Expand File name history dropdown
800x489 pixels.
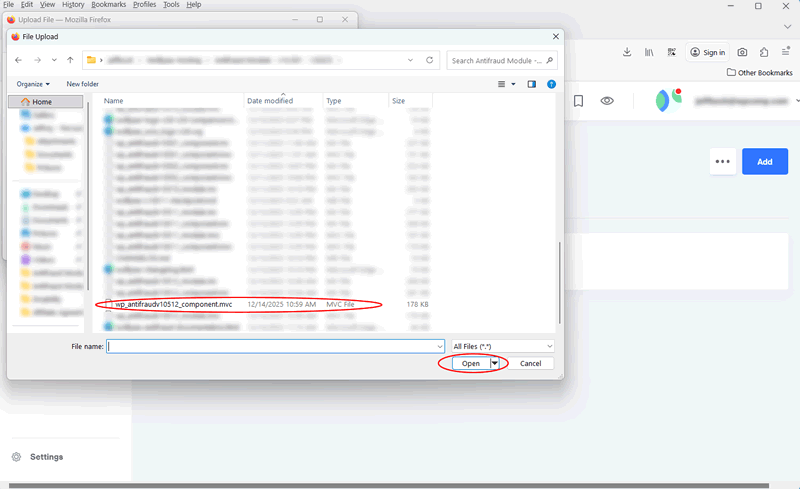click(440, 346)
